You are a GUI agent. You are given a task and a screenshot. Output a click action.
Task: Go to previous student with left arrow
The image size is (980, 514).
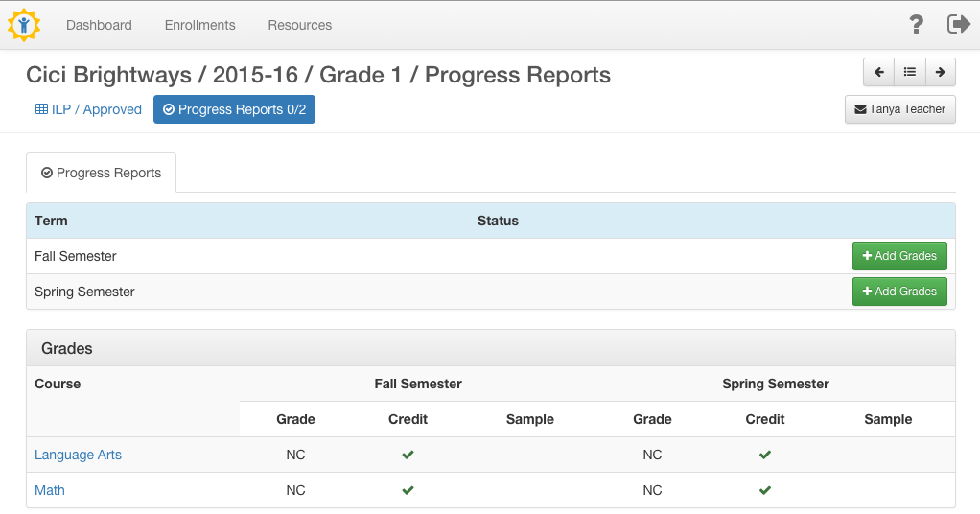click(878, 72)
